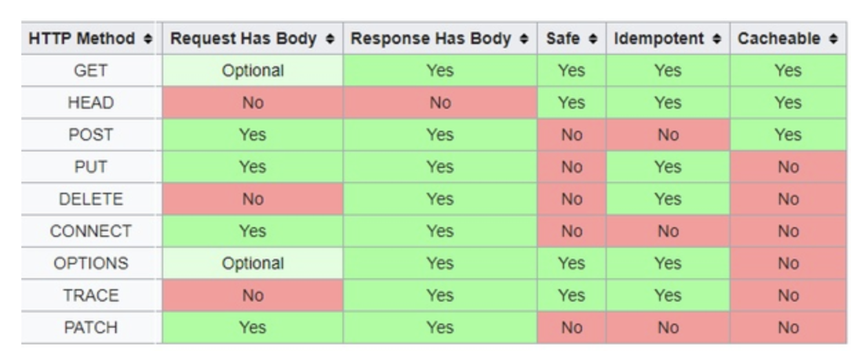Click the TRACE method row label
The height and width of the screenshot is (358, 868).
coord(91,295)
